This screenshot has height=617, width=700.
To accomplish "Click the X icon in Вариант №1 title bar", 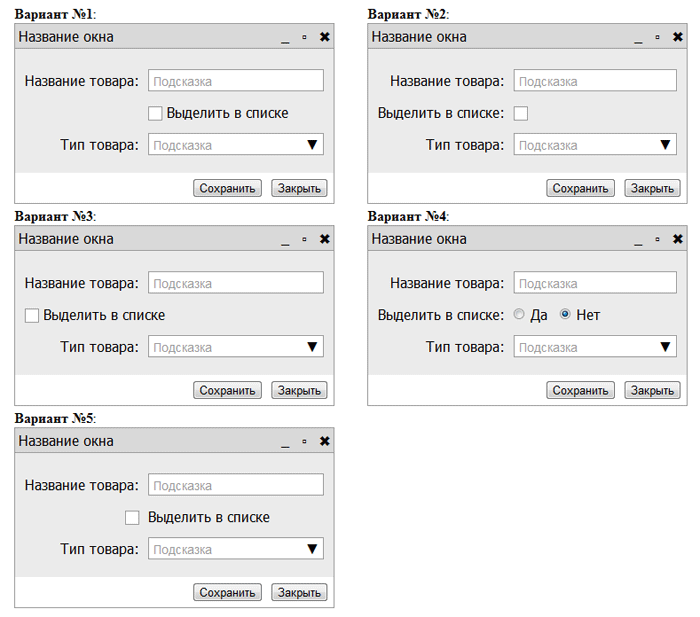I will click(324, 37).
